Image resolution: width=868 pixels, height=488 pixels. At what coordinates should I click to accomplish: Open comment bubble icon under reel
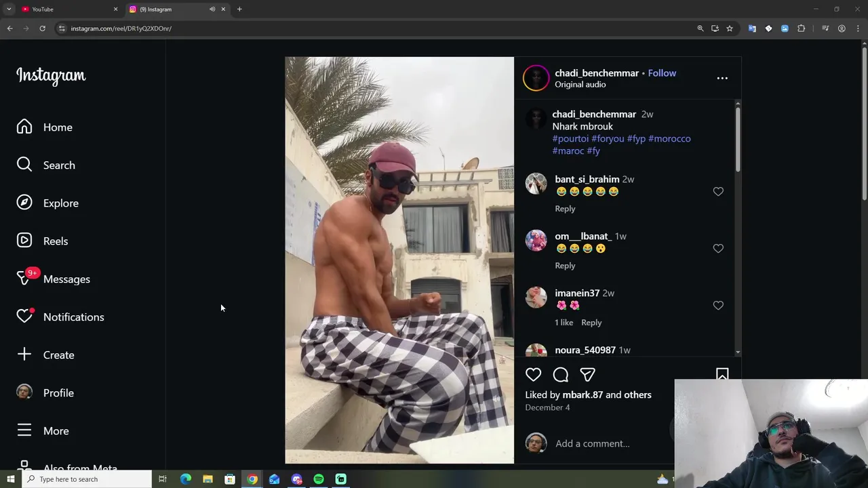click(560, 374)
